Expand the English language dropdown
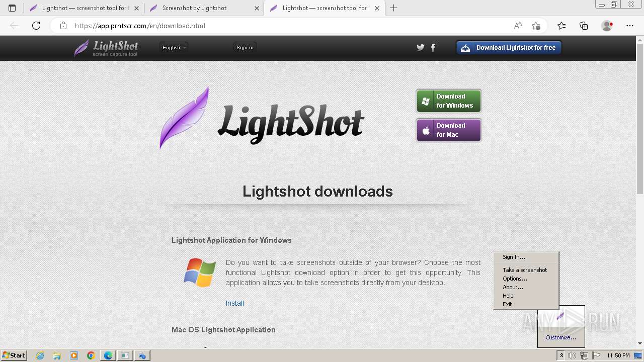 174,47
